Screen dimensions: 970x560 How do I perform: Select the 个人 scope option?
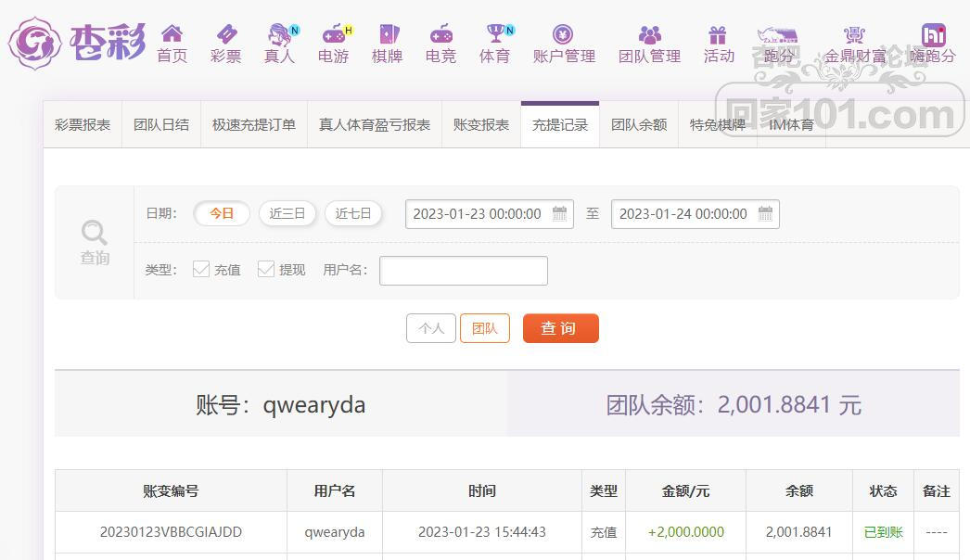coord(431,328)
